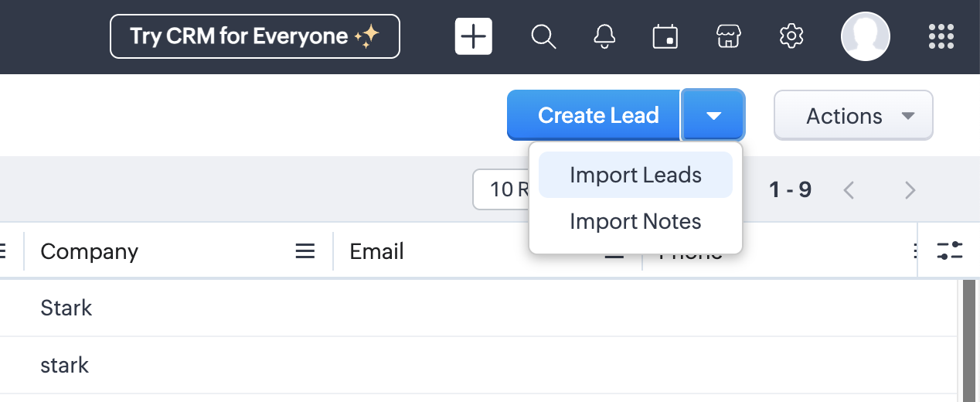Select Import Leads from the menu
Screen dimensions: 980x402
[x=635, y=175]
